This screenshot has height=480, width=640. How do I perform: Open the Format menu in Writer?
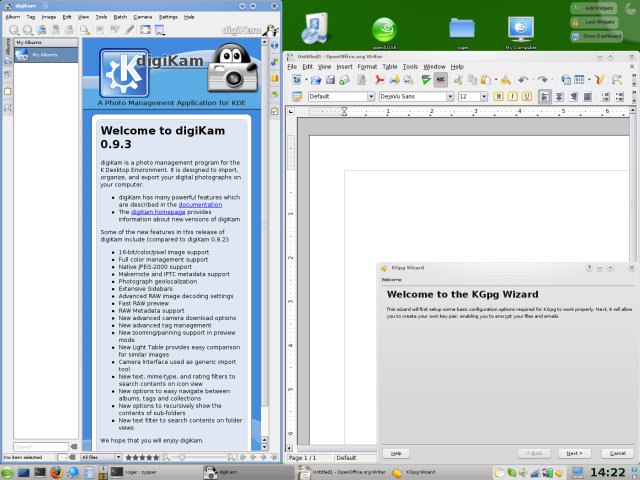(x=367, y=66)
